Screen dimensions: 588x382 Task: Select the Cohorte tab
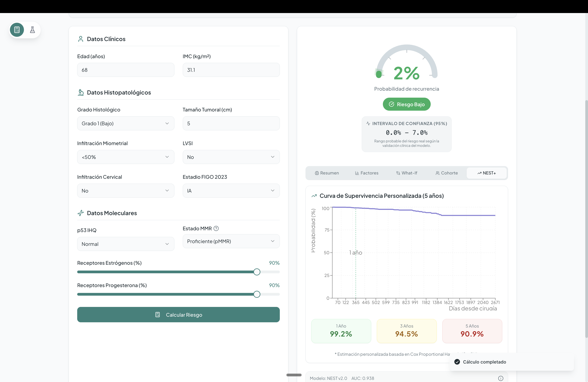447,173
